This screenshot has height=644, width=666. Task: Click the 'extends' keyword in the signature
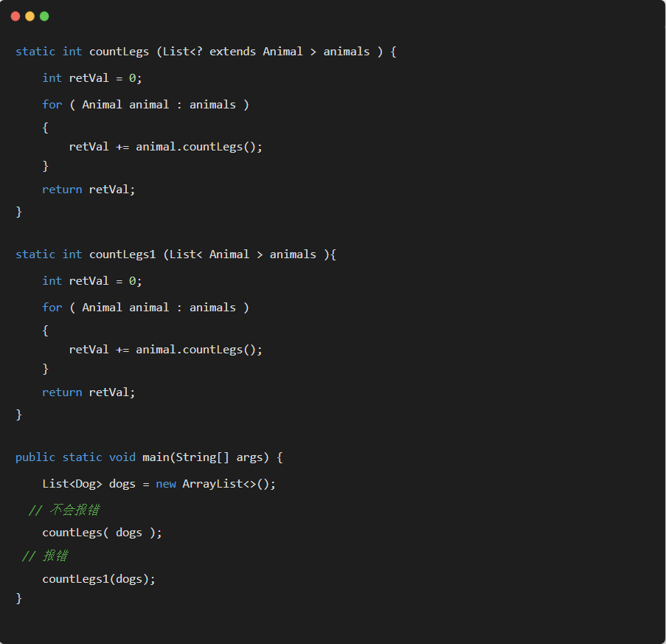point(232,52)
